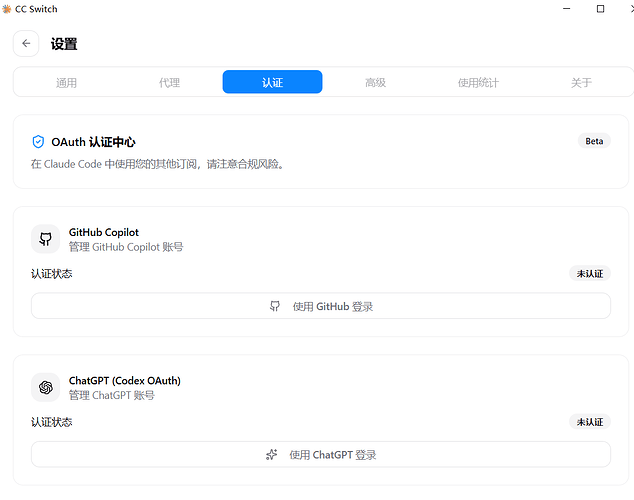Viewport: 634px width, 500px height.
Task: Click the CC Switch app logo
Action: click(6, 9)
